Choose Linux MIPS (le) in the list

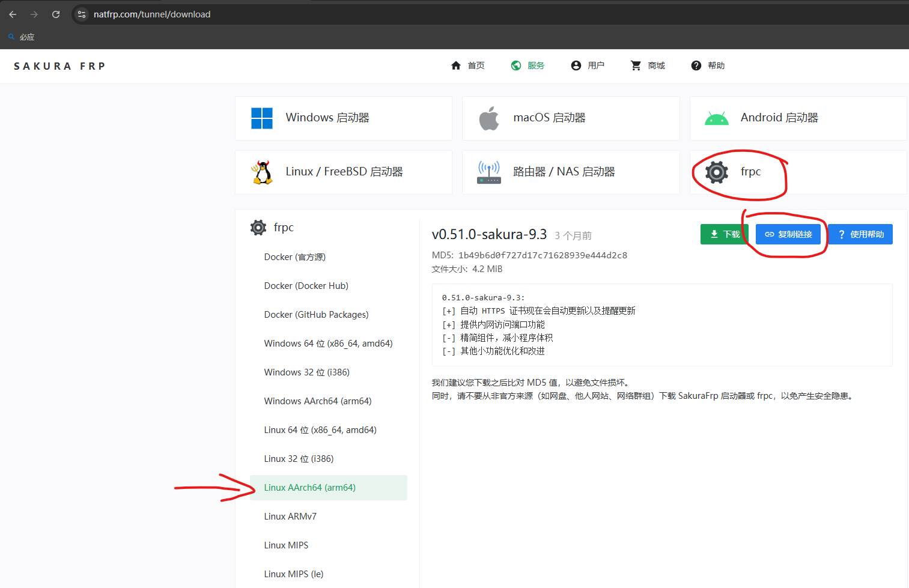tap(329, 574)
